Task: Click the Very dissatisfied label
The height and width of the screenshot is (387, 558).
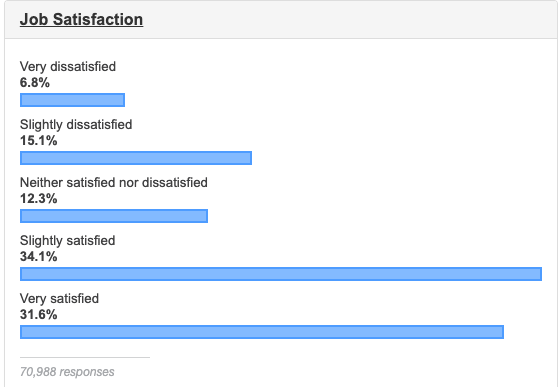Action: click(68, 67)
